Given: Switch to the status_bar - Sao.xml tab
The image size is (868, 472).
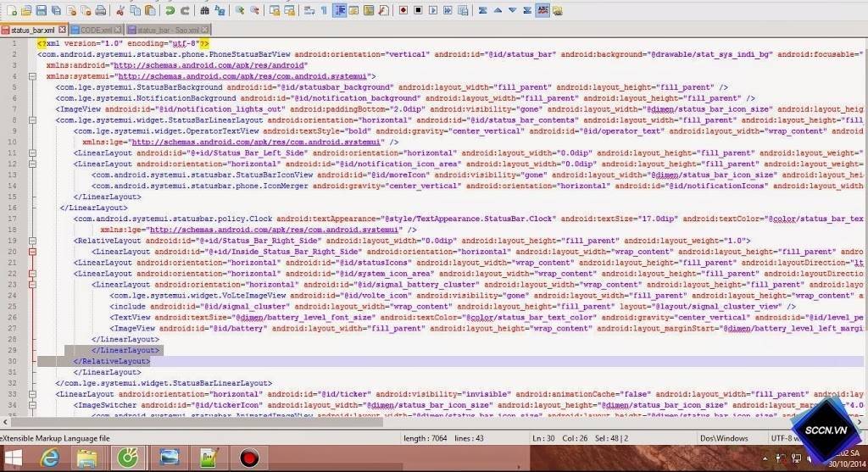Looking at the screenshot, I should pyautogui.click(x=168, y=30).
